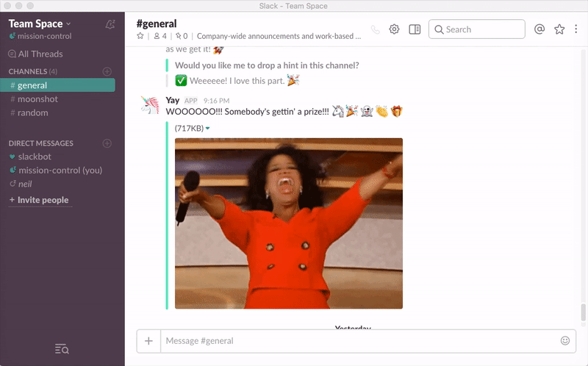Open All Threads view
588x366 pixels.
(x=35, y=54)
